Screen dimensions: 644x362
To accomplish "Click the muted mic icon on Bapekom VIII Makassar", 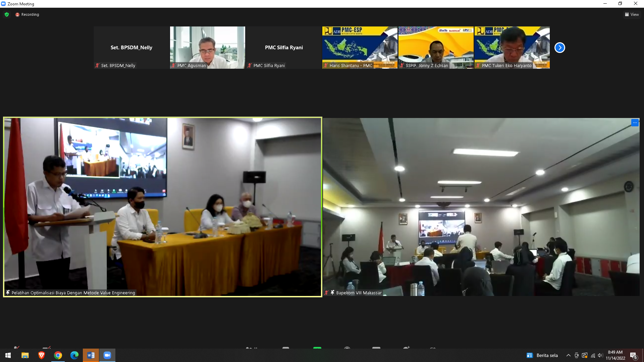I will tap(326, 293).
